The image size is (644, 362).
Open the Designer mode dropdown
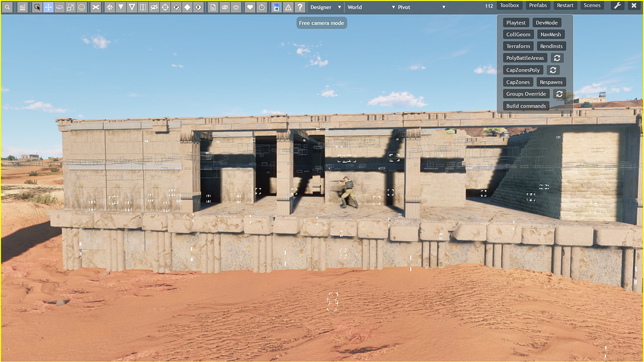pyautogui.click(x=325, y=7)
